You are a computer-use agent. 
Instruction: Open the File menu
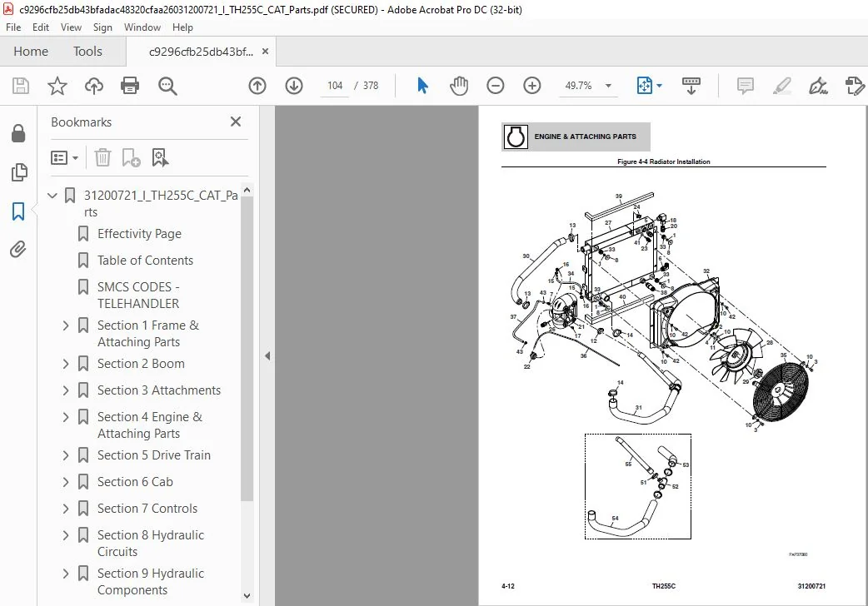(x=13, y=27)
